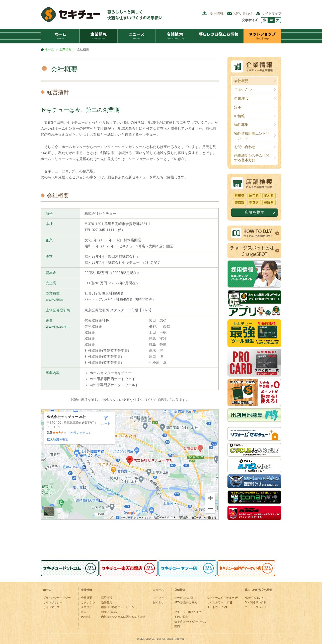Open セキチューヤフー店 shop button

[187, 568]
